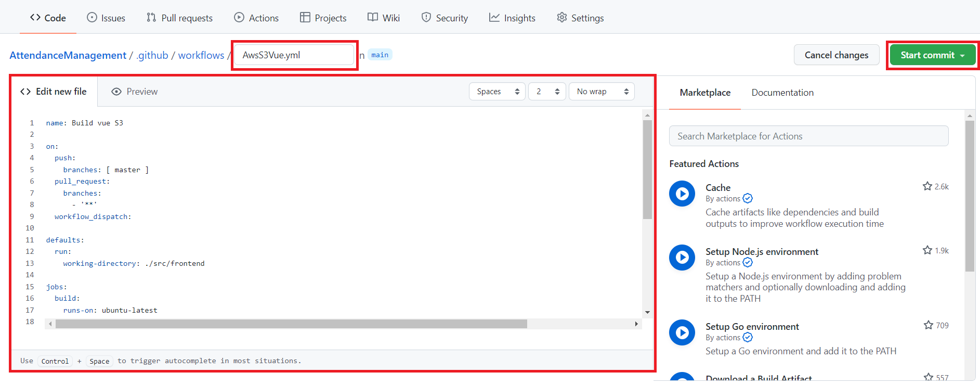This screenshot has width=980, height=385.
Task: Click the Setup Node.js star icon
Action: pyautogui.click(x=927, y=250)
